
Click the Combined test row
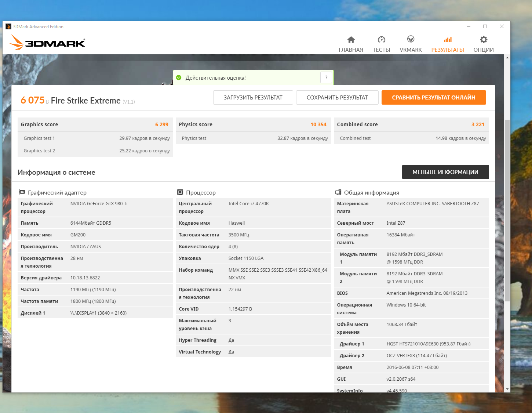(x=411, y=138)
